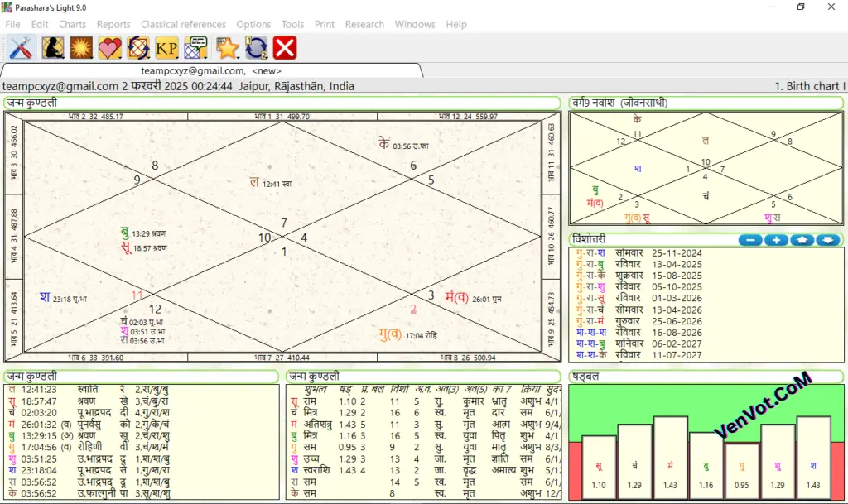Click the up arrow button in Vimshottari panel
This screenshot has height=504, width=848.
pos(802,240)
